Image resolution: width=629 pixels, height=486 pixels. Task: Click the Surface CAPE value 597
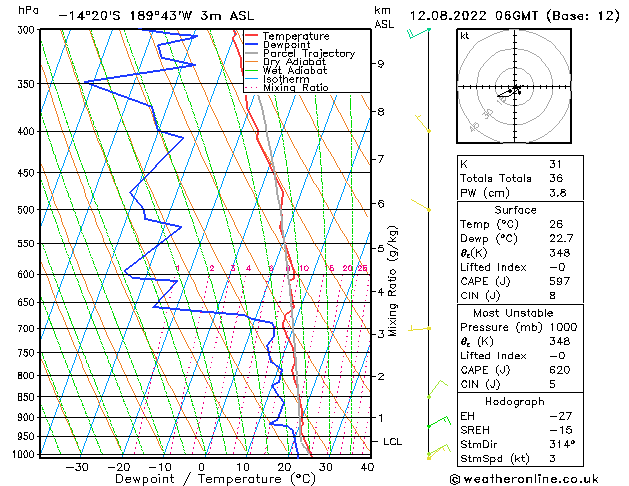(560, 281)
